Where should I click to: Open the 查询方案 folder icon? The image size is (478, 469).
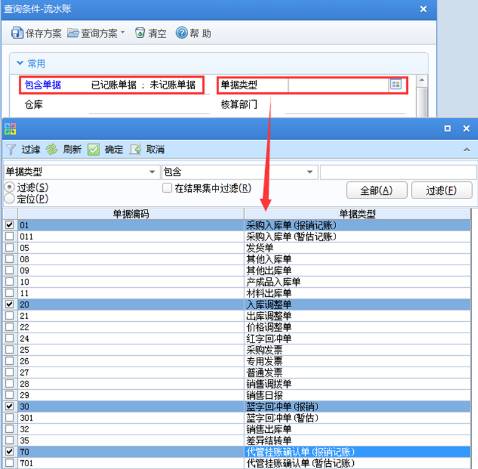coord(73,33)
